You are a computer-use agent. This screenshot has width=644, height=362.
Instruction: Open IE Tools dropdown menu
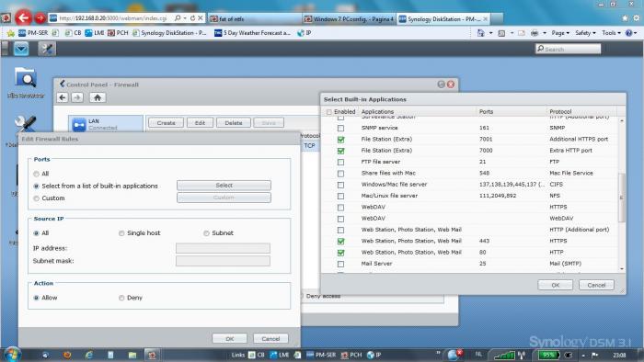[611, 33]
